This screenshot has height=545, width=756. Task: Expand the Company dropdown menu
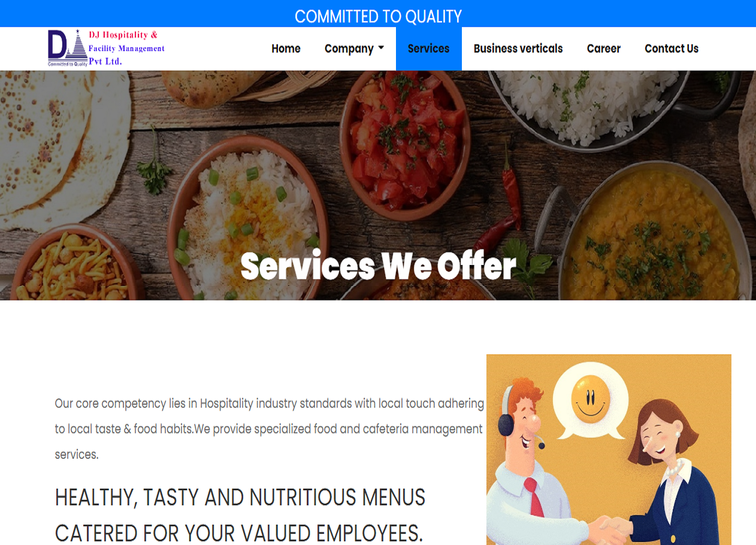point(354,49)
